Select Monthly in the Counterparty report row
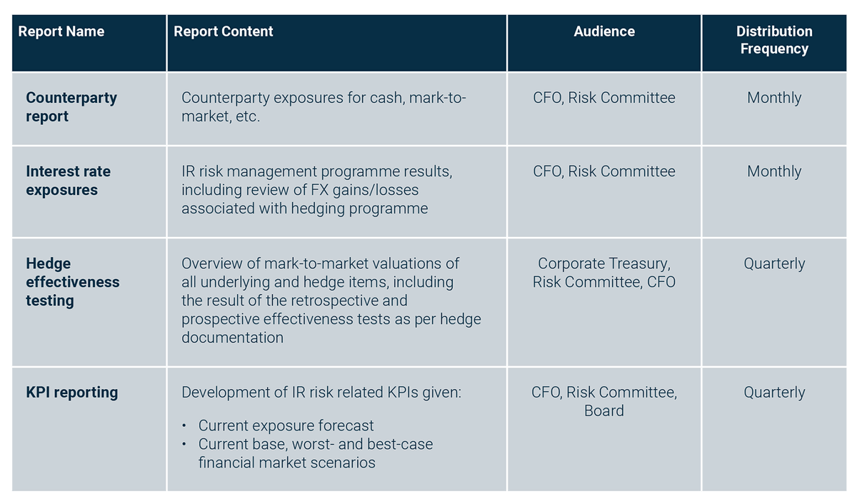Screen dimensions: 857x504 point(774,98)
